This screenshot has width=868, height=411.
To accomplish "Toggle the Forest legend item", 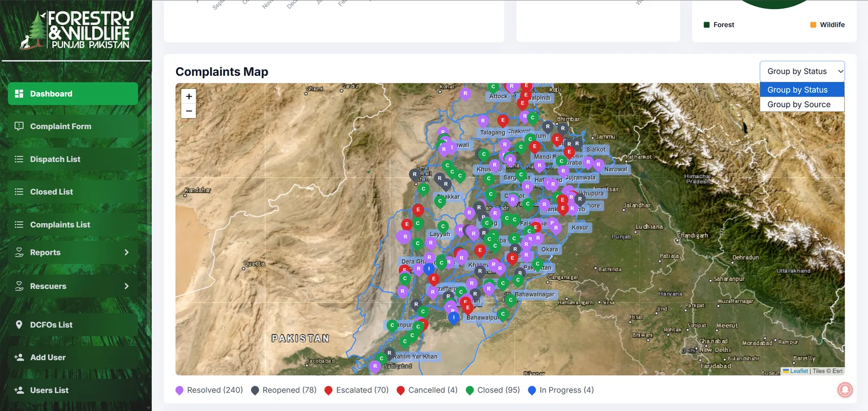I will click(719, 25).
